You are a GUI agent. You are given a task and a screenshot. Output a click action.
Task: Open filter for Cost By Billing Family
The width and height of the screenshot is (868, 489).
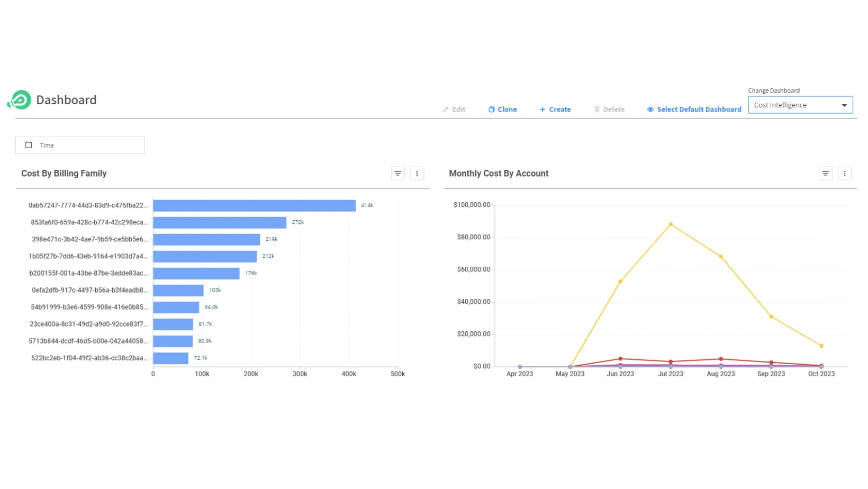coord(398,174)
